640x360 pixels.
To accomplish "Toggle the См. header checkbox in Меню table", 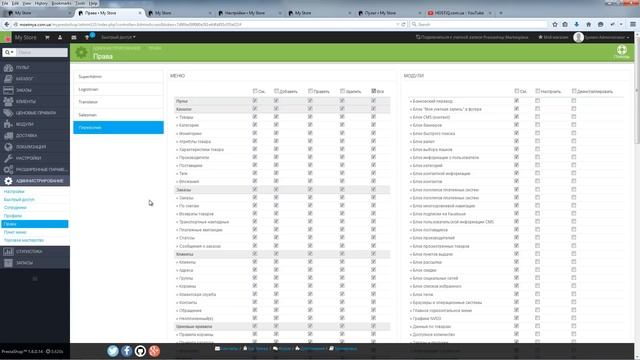I will pyautogui.click(x=255, y=91).
